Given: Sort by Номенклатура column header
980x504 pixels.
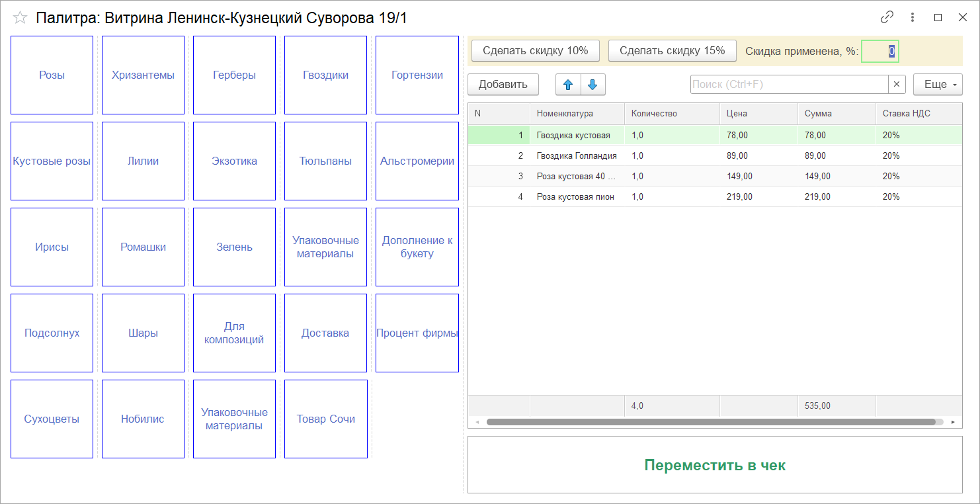Looking at the screenshot, I should [x=577, y=114].
